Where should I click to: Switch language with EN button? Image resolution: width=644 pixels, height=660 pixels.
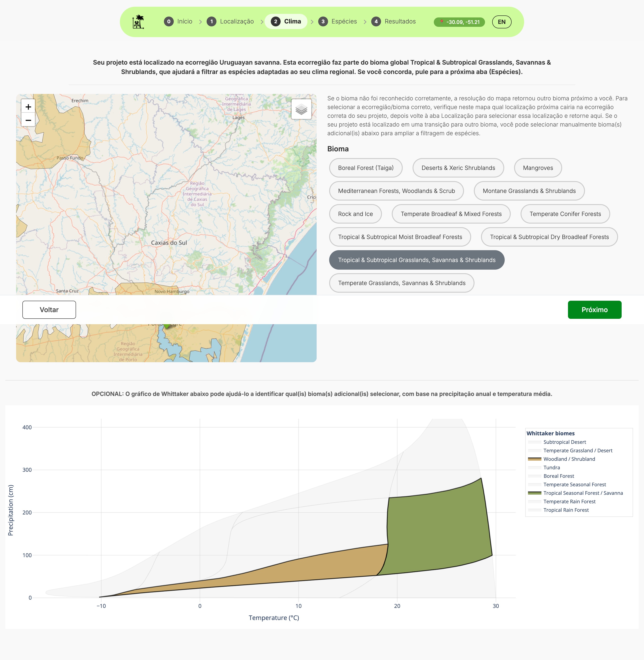pos(501,22)
